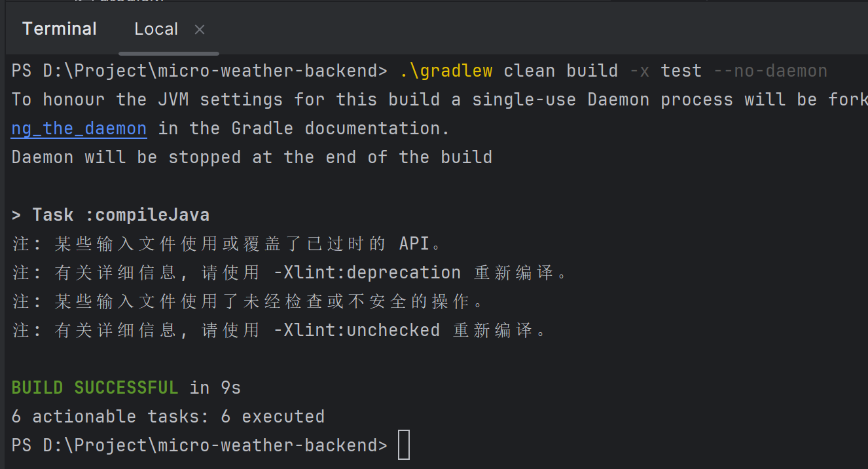Image resolution: width=868 pixels, height=469 pixels.
Task: Click the Terminal panel title
Action: click(x=60, y=29)
